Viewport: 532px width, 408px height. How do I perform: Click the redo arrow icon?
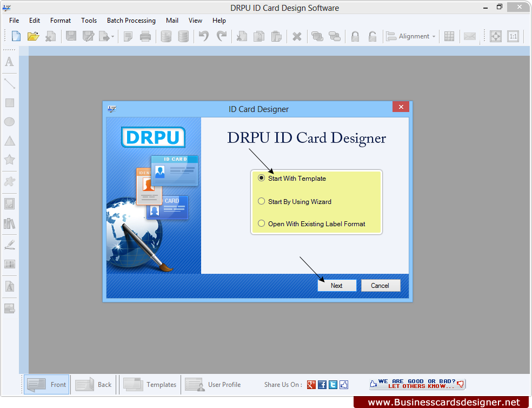222,36
